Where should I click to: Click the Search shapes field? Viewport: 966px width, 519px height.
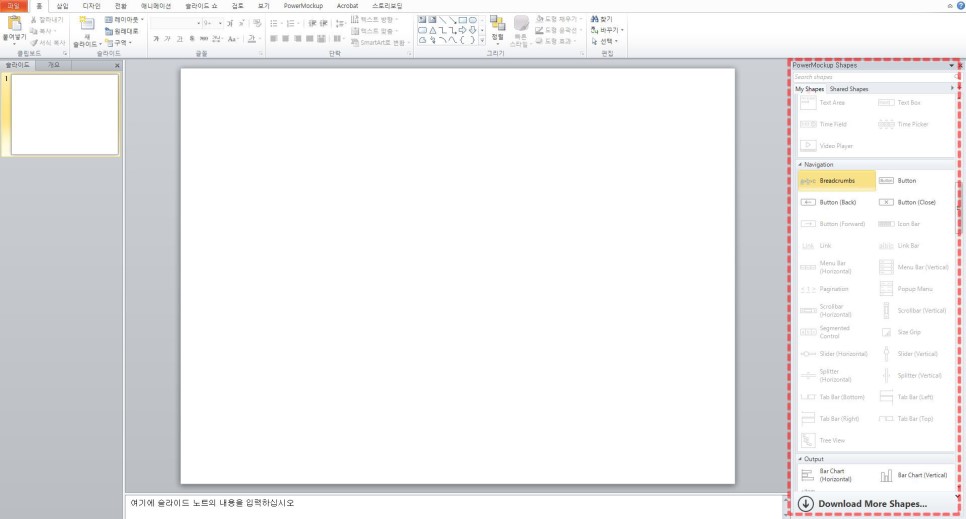click(870, 77)
